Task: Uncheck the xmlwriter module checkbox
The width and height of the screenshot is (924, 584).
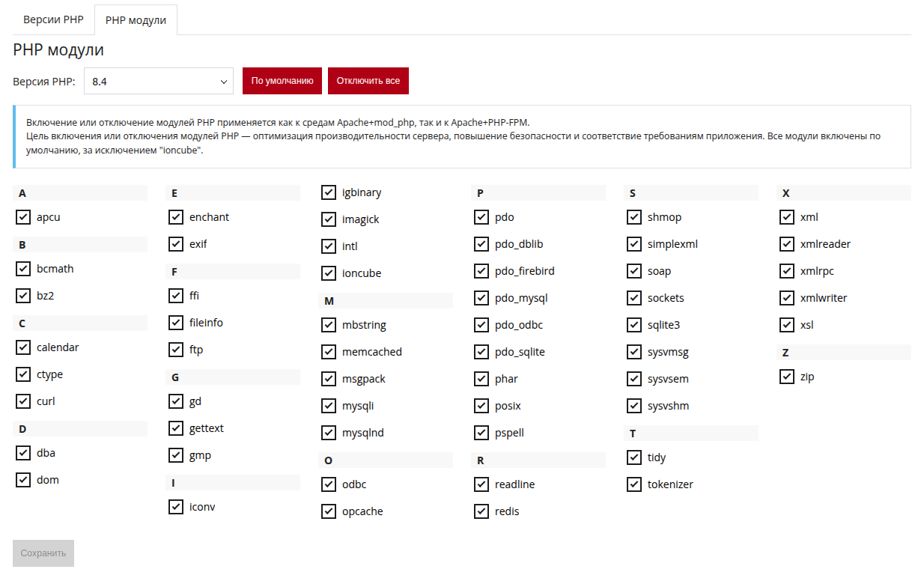Action: pyautogui.click(x=787, y=298)
